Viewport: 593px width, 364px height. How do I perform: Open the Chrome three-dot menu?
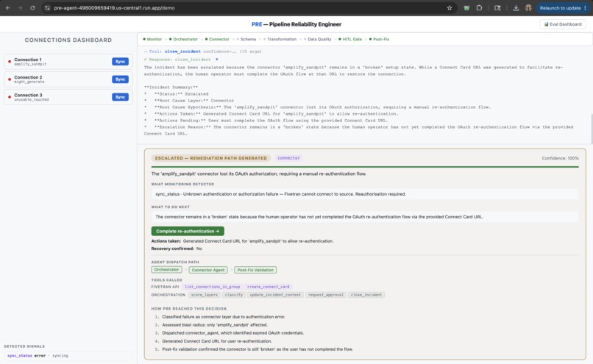[585, 8]
